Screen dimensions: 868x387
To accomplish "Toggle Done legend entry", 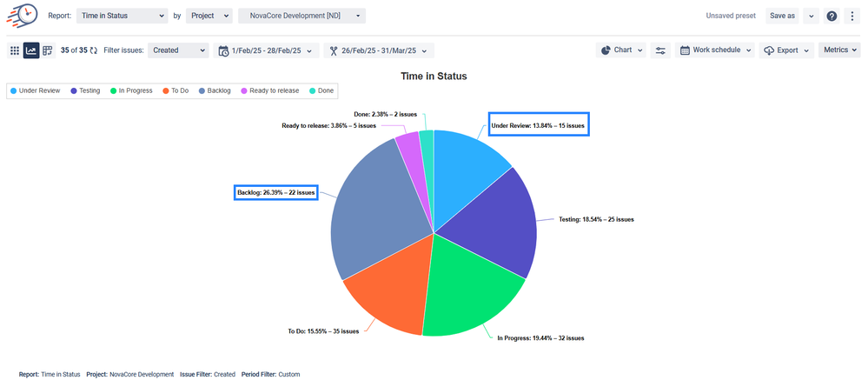I will (x=321, y=91).
